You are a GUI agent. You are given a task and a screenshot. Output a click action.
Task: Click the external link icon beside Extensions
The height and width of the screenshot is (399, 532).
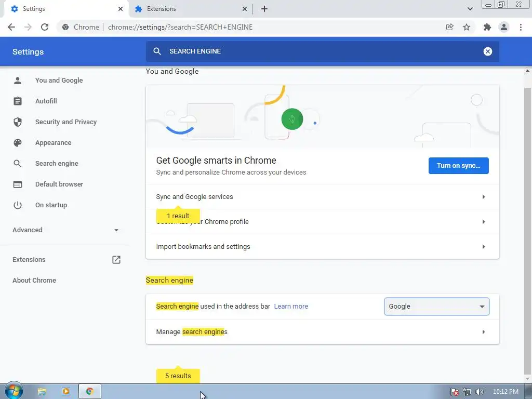click(x=116, y=260)
